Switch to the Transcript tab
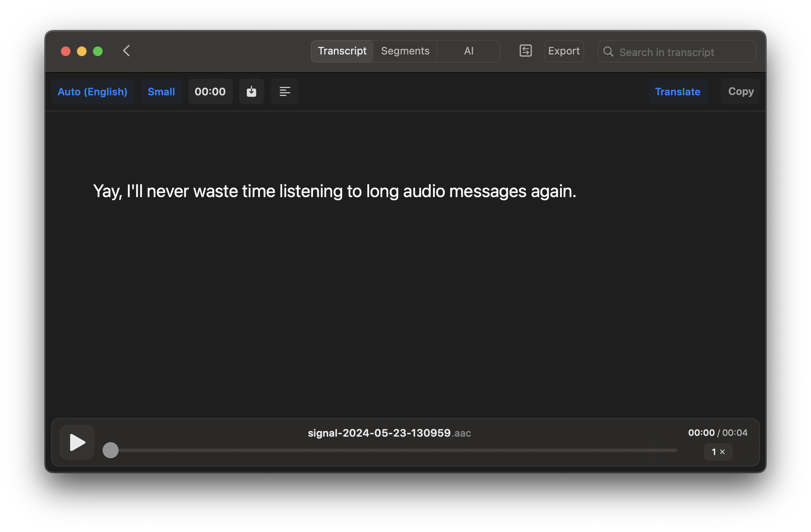 [x=342, y=51]
